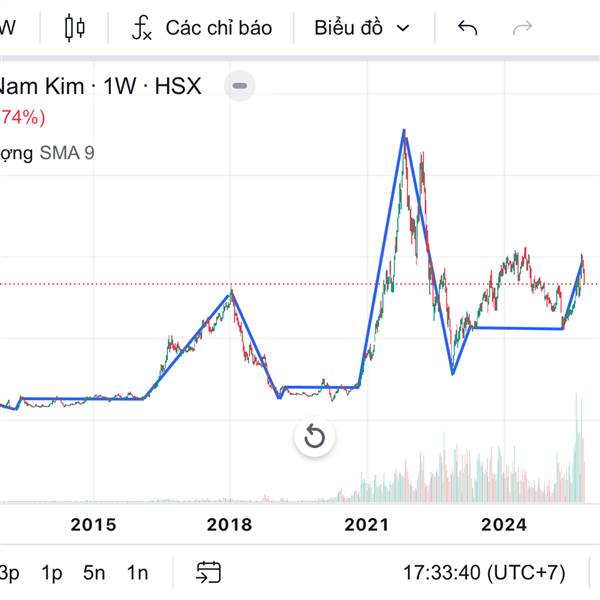
Task: Open the go-to-date calendar icon
Action: (x=208, y=572)
